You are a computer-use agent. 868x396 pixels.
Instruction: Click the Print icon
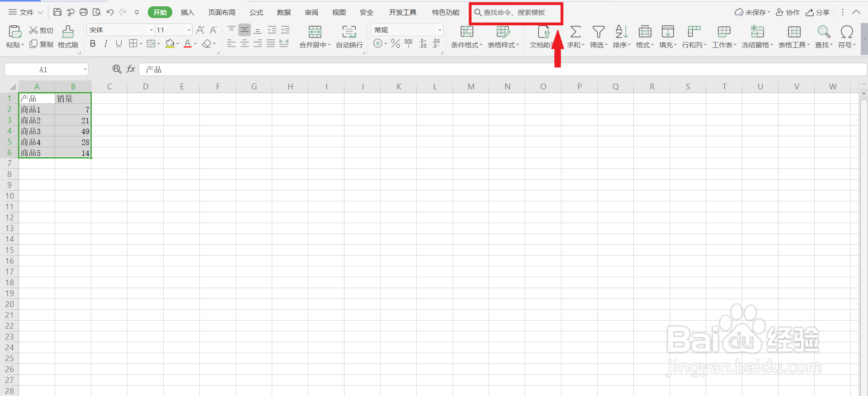click(84, 12)
